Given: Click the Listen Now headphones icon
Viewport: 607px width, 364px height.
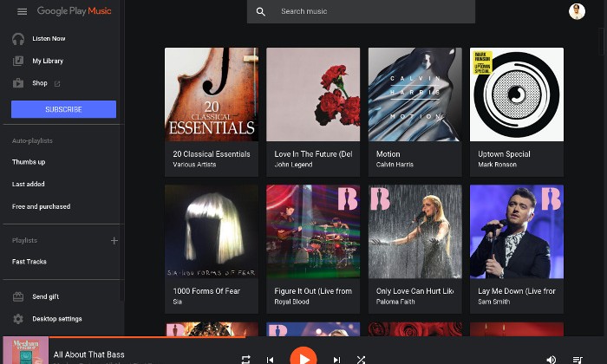Looking at the screenshot, I should click(18, 39).
